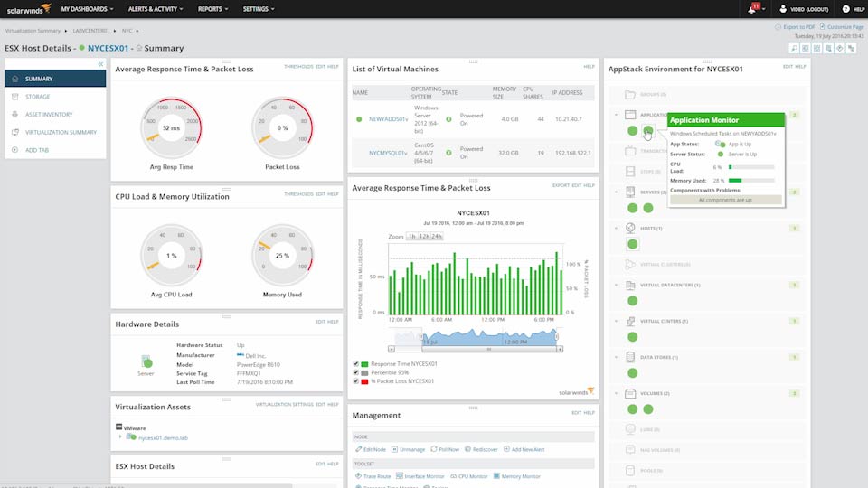868x488 pixels.
Task: Click second Volumes green status icon
Action: click(647, 408)
